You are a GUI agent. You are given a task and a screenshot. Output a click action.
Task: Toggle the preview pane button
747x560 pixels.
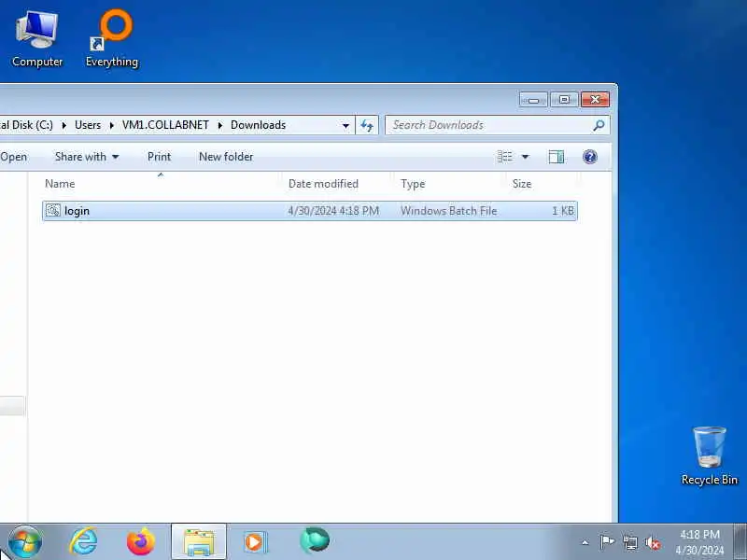pyautogui.click(x=556, y=157)
